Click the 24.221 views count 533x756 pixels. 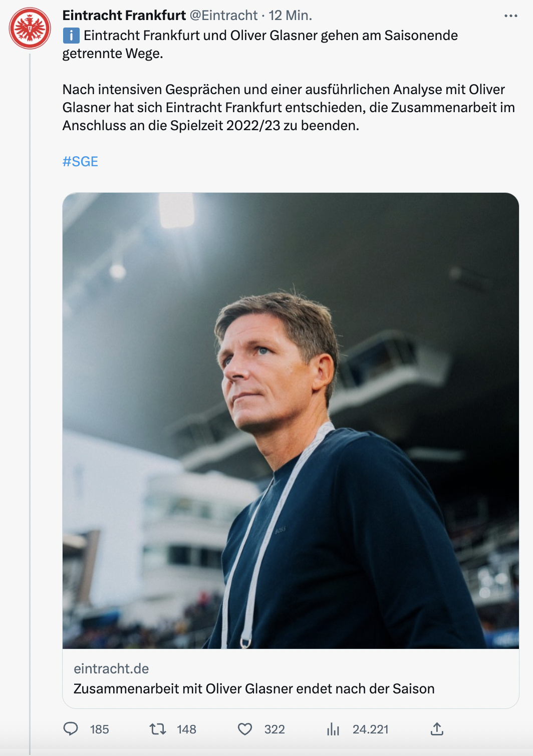point(370,729)
